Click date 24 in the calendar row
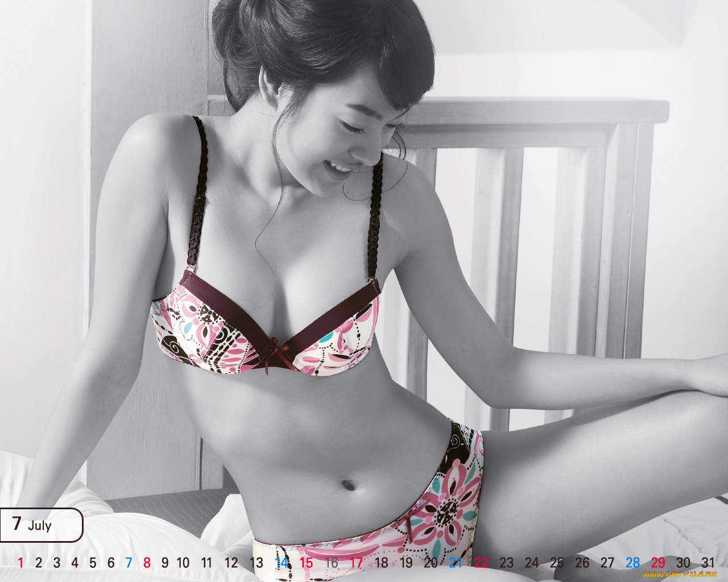The height and width of the screenshot is (582, 728). click(531, 563)
